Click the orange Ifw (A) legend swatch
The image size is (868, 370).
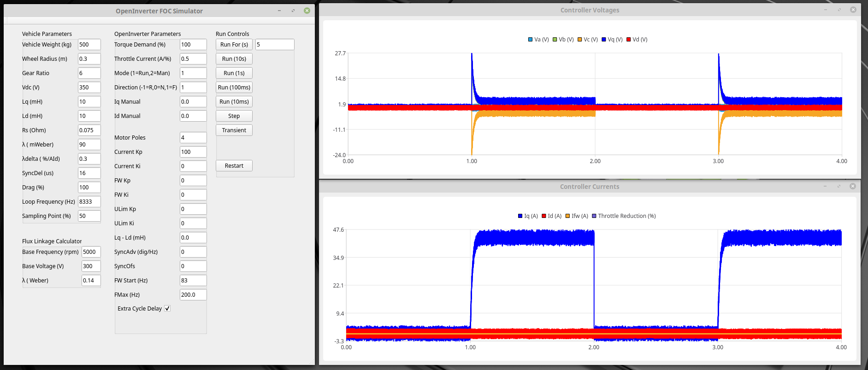pos(568,216)
